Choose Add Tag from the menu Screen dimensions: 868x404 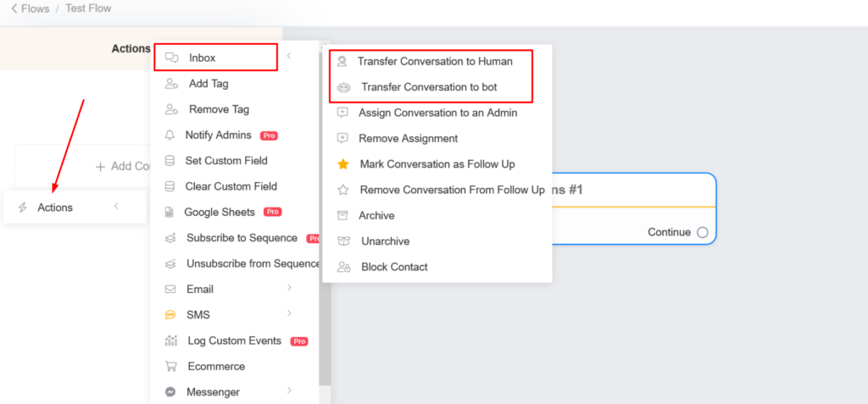coord(209,84)
